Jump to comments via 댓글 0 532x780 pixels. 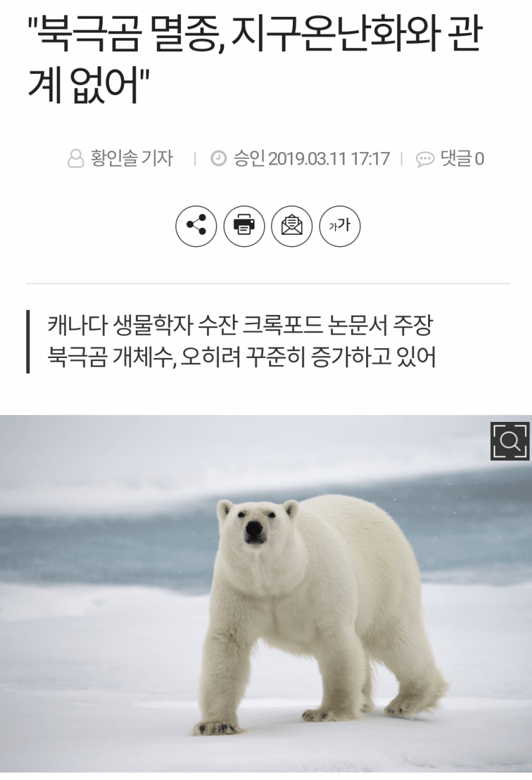click(x=462, y=158)
